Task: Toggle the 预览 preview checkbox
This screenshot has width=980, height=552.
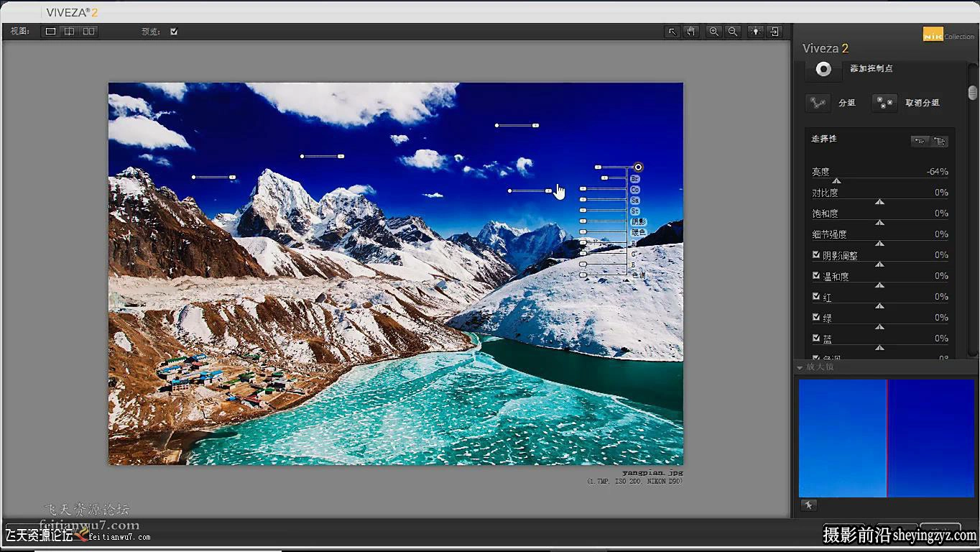Action: (x=174, y=32)
